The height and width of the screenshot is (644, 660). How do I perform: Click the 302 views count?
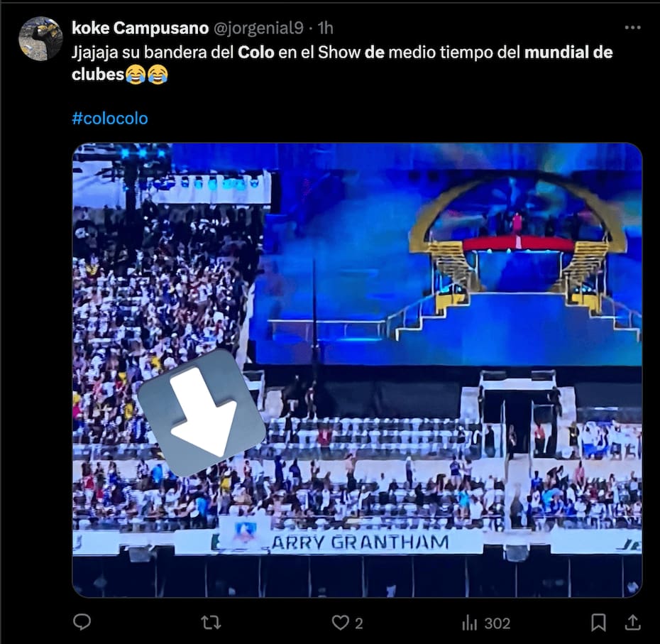point(497,623)
